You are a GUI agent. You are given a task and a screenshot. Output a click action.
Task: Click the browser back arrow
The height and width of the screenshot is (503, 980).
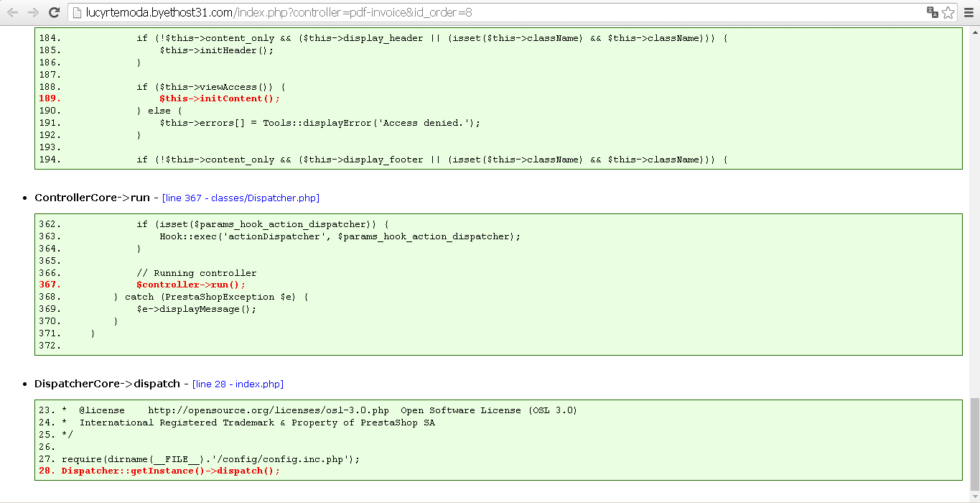coord(12,12)
